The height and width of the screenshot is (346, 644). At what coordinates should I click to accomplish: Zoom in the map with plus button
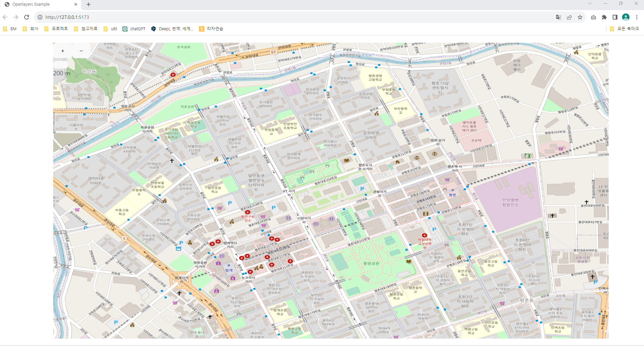63,51
